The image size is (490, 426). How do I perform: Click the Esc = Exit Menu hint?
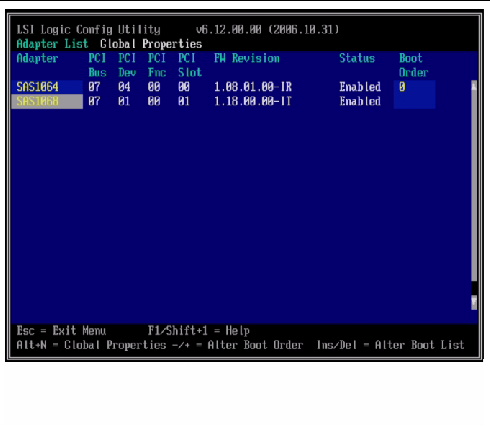click(61, 331)
